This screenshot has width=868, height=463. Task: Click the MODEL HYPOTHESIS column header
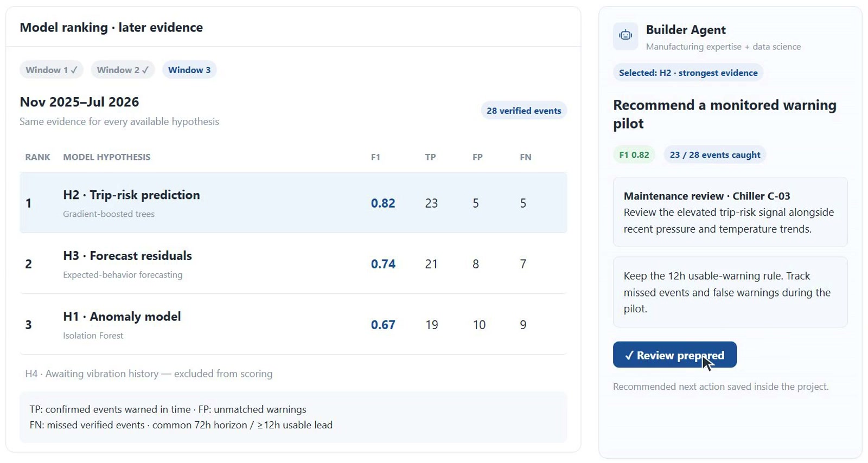click(x=107, y=157)
